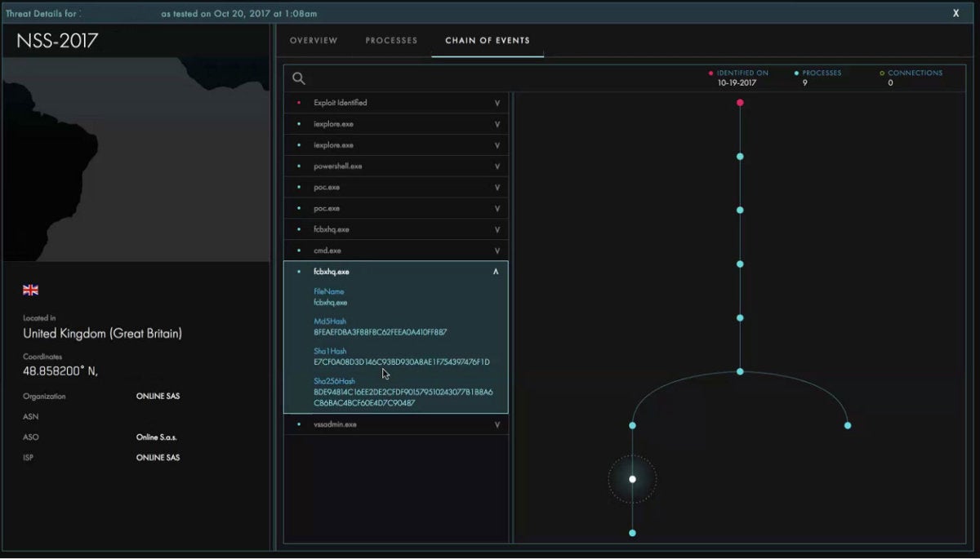This screenshot has height=559, width=980.
Task: Click the Connections count 0
Action: click(890, 83)
